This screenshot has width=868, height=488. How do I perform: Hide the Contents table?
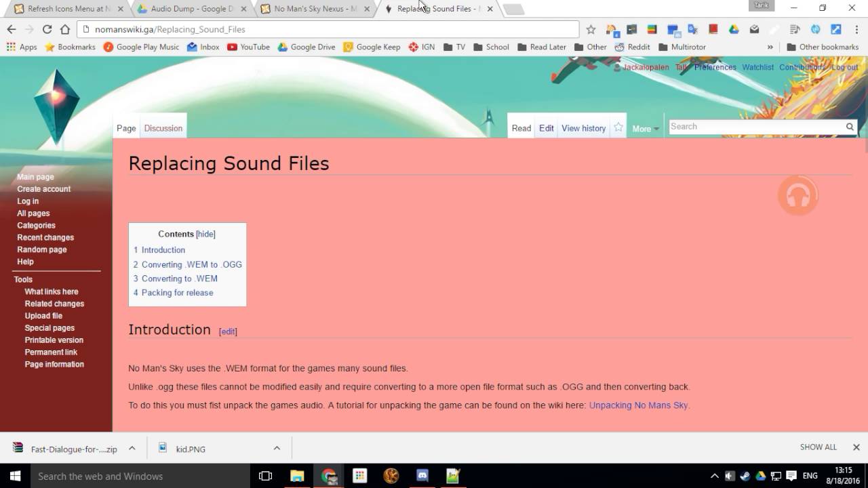pos(205,234)
